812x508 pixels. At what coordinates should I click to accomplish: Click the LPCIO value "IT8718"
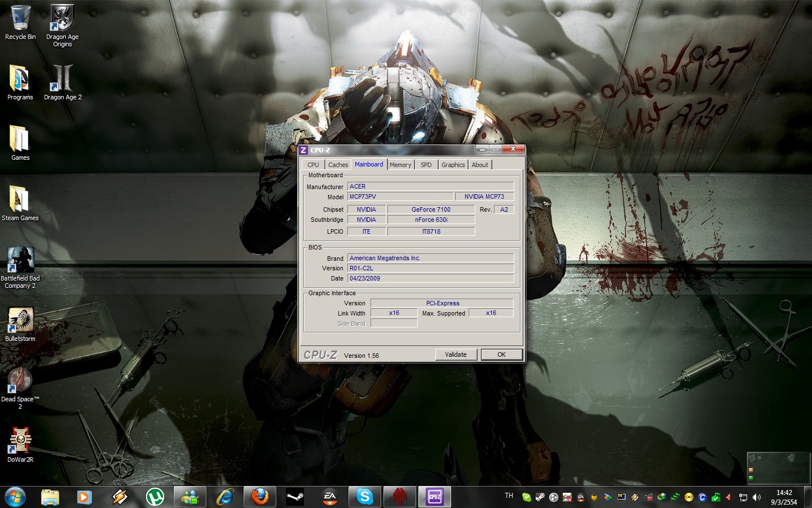click(x=431, y=231)
